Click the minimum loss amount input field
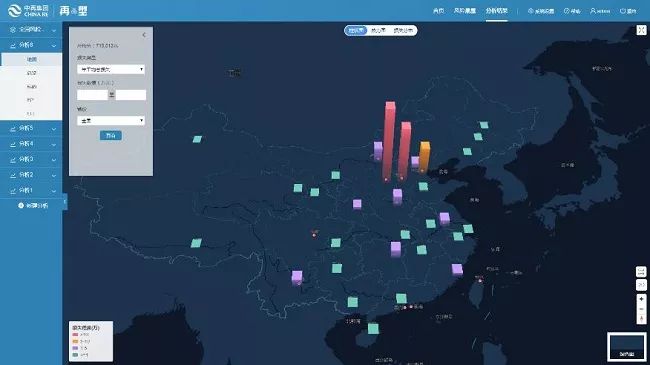This screenshot has height=365, width=650. coord(92,95)
